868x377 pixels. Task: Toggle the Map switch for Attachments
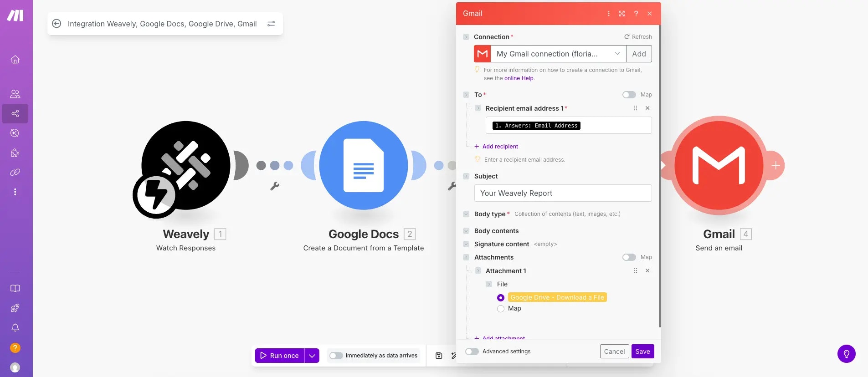[629, 257]
